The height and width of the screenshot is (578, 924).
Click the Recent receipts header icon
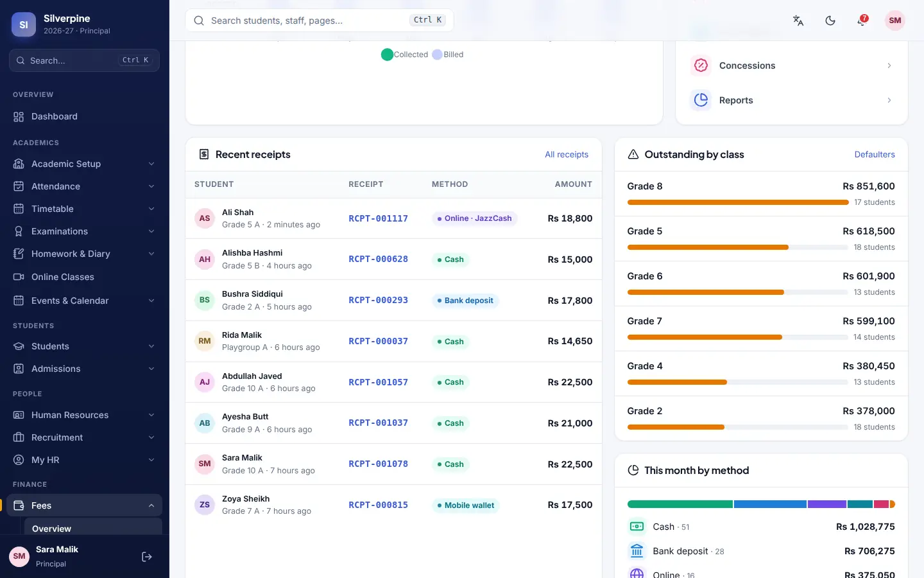[x=204, y=154]
